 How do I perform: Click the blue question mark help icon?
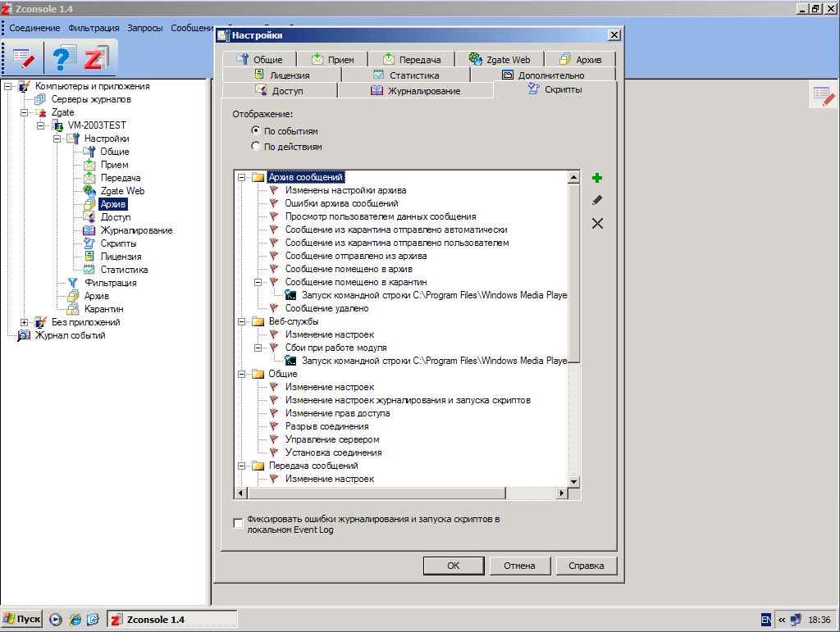click(63, 58)
